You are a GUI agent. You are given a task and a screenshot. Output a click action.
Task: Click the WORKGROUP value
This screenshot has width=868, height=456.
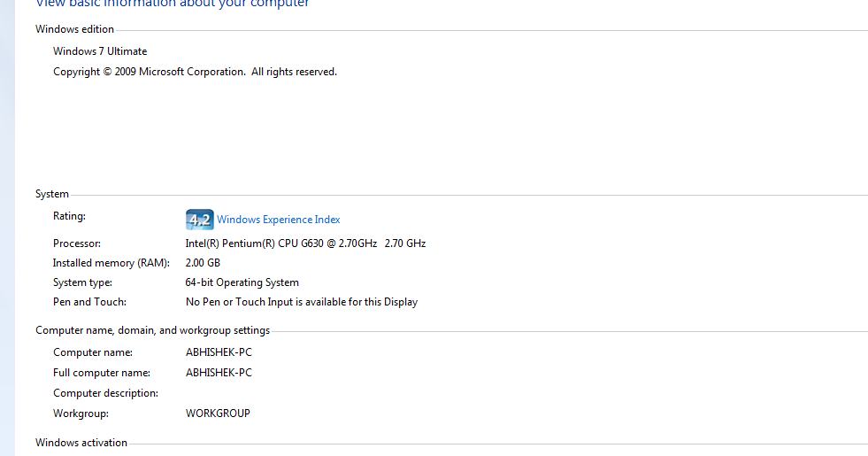pos(219,413)
